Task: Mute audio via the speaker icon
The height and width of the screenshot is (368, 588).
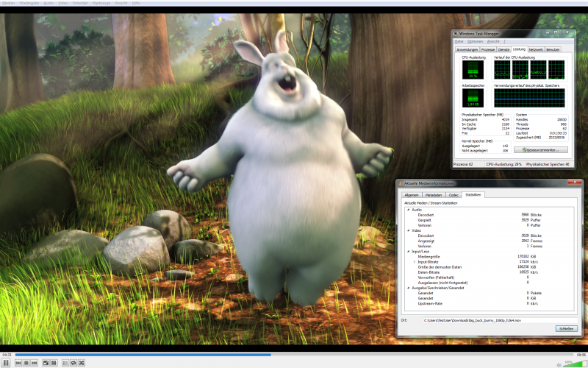Action: click(x=559, y=364)
